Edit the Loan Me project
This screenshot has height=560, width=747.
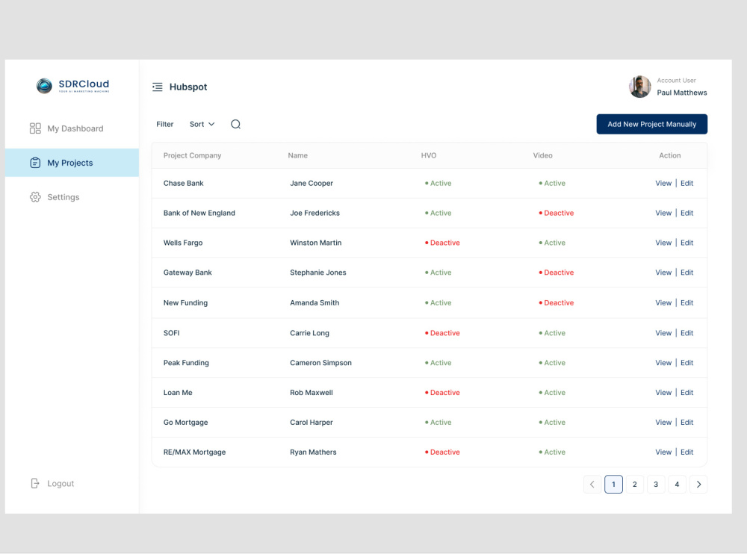point(686,393)
